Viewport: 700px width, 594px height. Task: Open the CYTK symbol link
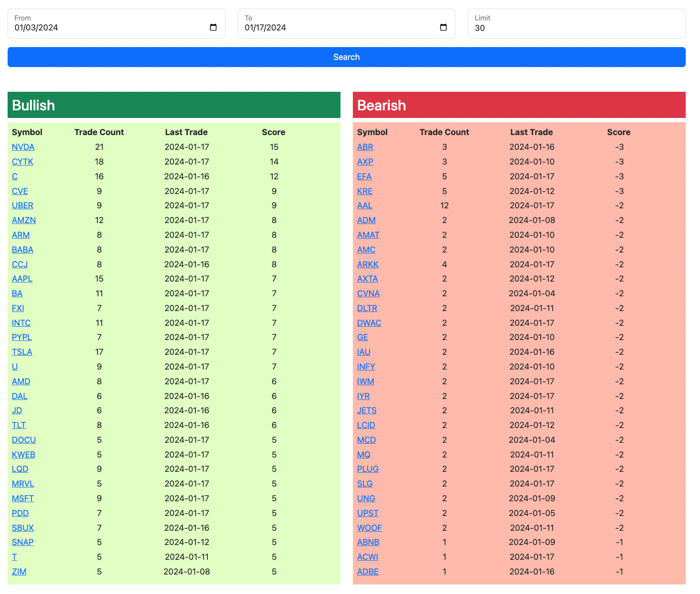[x=22, y=162]
